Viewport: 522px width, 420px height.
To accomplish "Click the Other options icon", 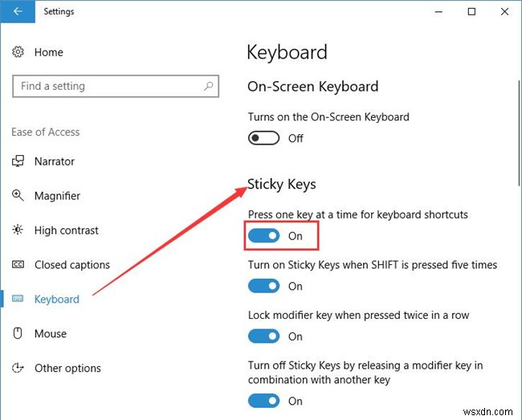I will click(x=18, y=368).
